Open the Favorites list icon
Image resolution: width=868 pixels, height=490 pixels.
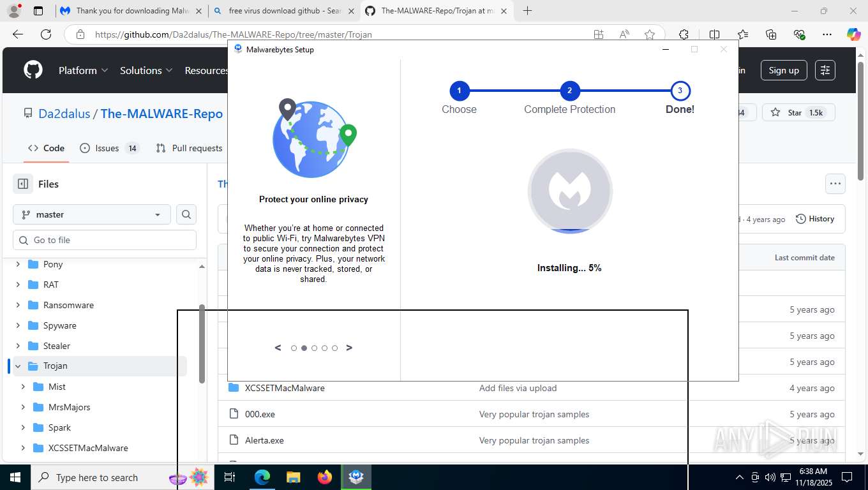(743, 34)
